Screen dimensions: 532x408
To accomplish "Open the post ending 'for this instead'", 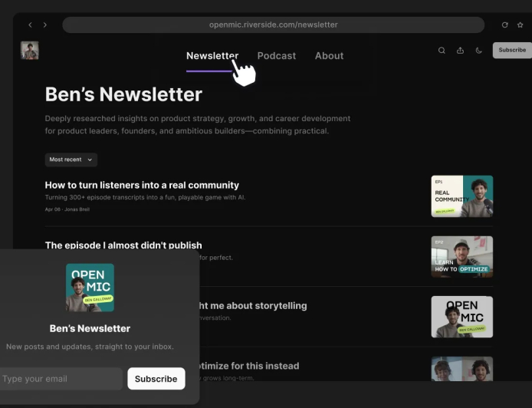I will click(249, 366).
